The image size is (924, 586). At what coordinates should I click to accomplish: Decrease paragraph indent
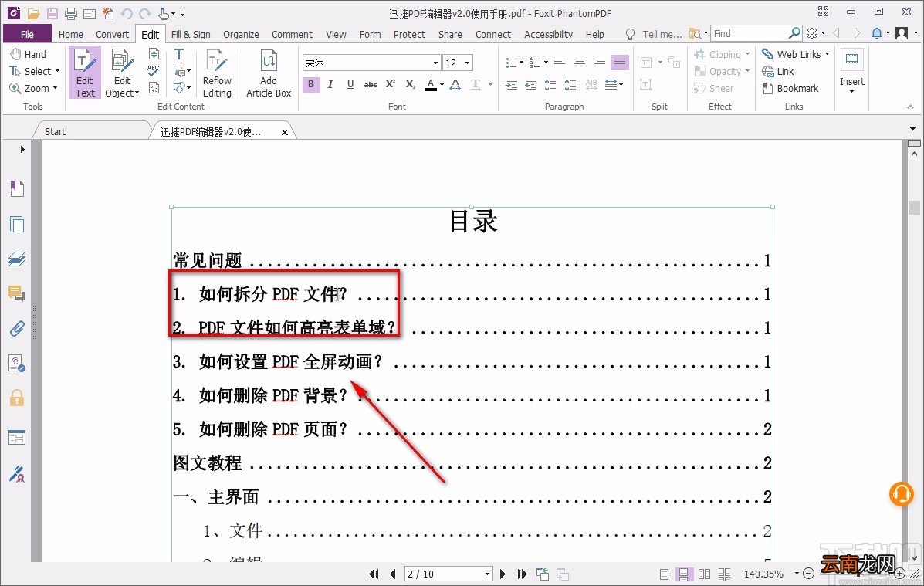[531, 85]
